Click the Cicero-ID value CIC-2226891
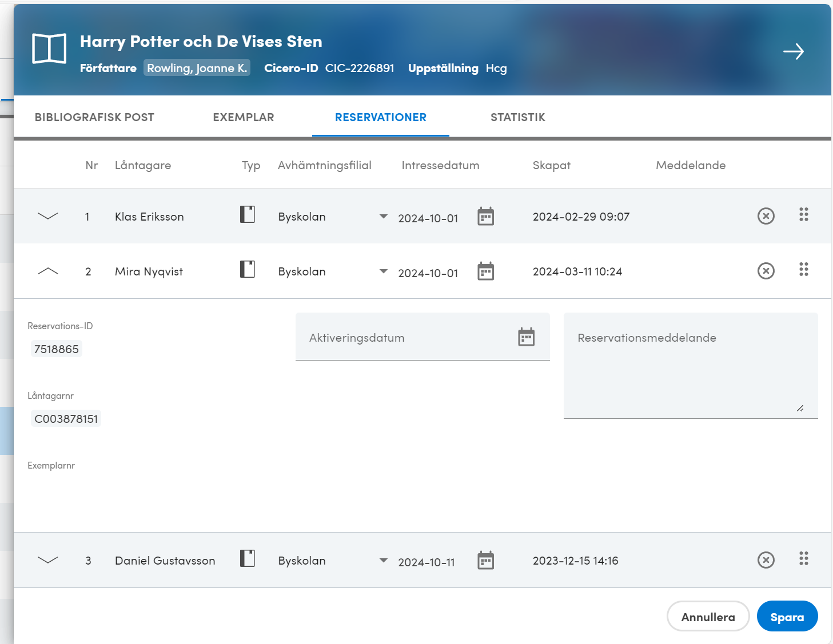Screen dimensions: 833x644 360,68
